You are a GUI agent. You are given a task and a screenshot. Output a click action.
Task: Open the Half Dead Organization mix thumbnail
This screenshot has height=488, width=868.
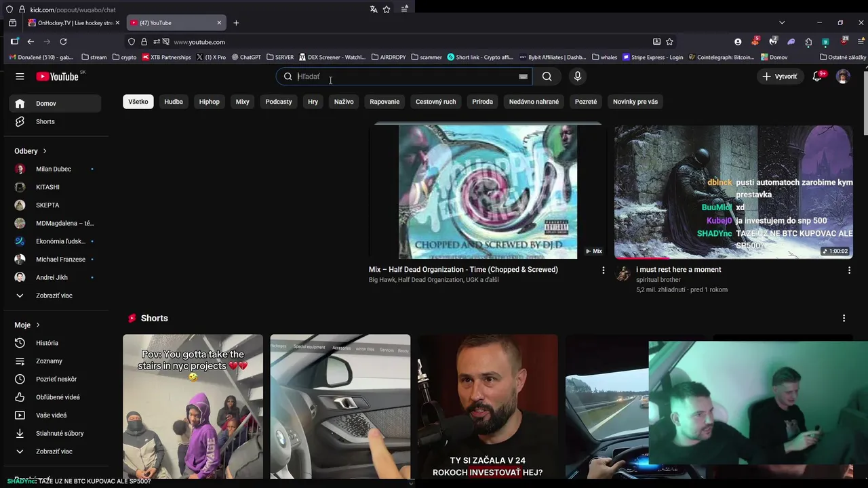(488, 191)
